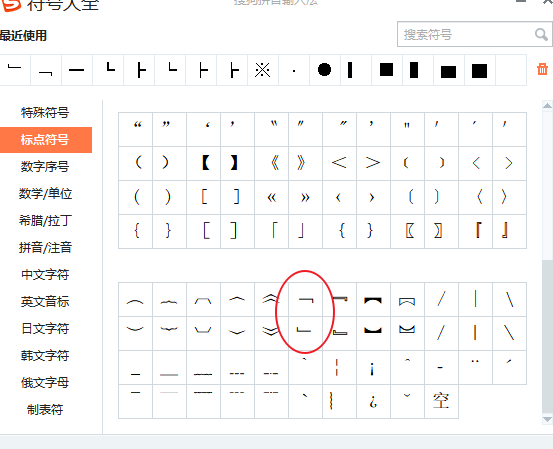Click the scrollbar's down arrow
The image size is (553, 449).
(x=547, y=419)
